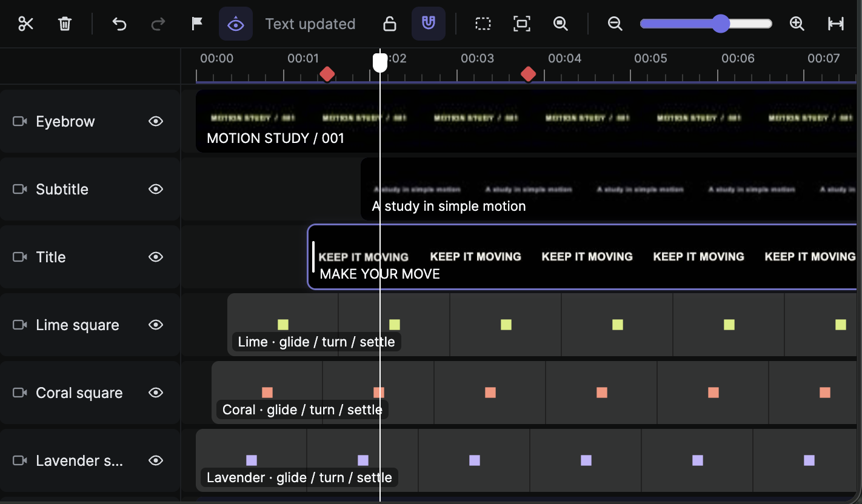Select the A study in simple motion clip
Viewport: 862px width, 504px height.
tap(609, 189)
